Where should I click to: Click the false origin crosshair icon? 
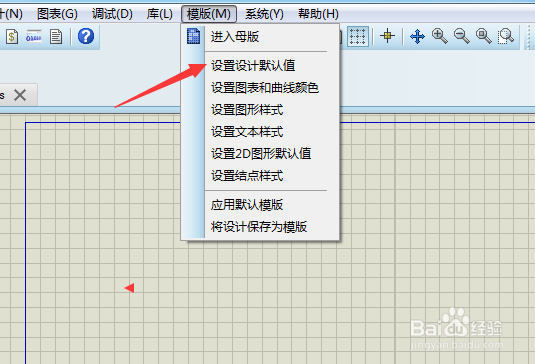(x=387, y=35)
